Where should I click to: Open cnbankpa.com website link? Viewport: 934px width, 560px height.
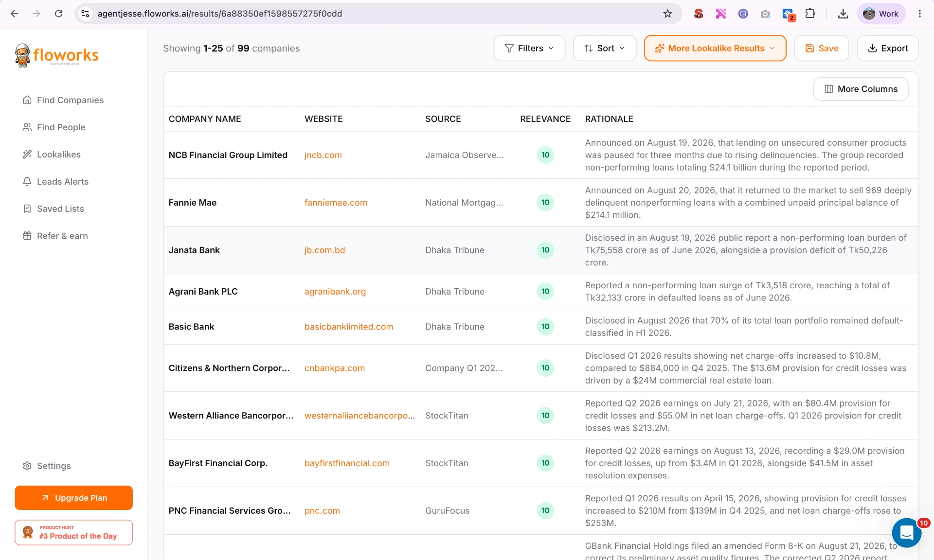tap(335, 368)
